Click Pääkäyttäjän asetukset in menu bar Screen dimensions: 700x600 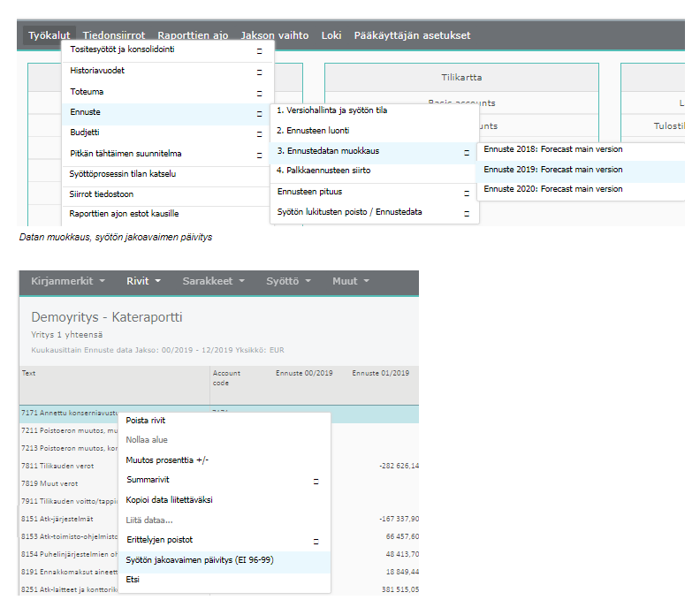point(412,35)
